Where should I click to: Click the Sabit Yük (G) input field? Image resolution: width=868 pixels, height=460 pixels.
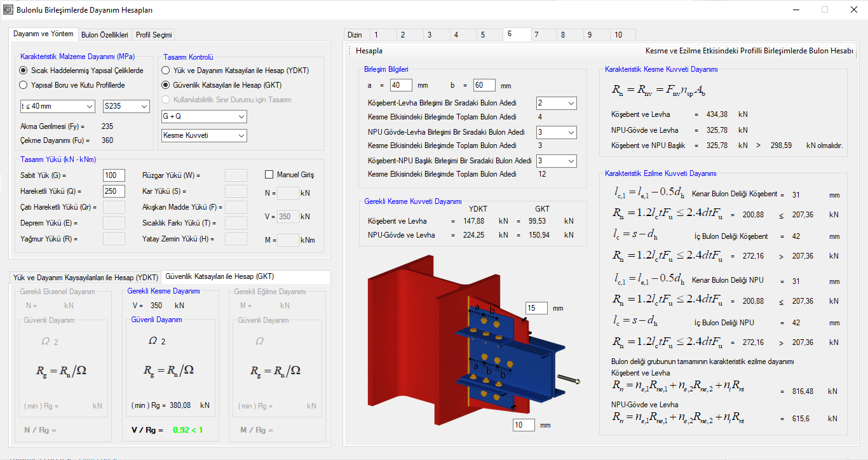coord(114,175)
